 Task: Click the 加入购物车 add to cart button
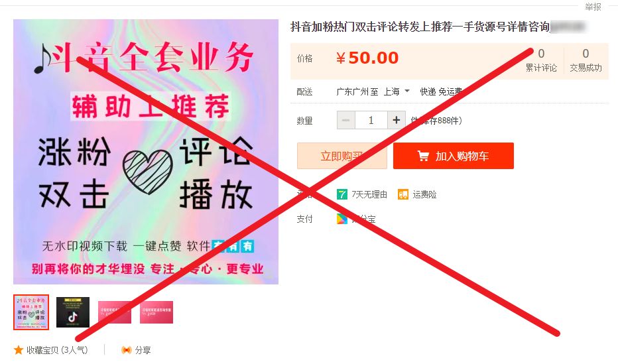(x=454, y=156)
